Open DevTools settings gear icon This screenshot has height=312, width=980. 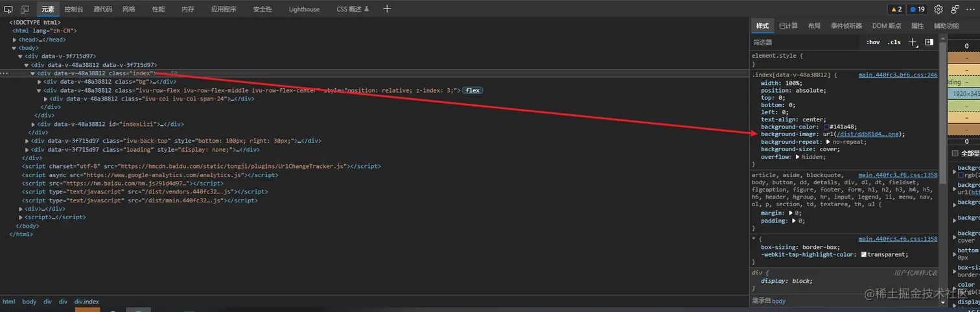pos(939,9)
